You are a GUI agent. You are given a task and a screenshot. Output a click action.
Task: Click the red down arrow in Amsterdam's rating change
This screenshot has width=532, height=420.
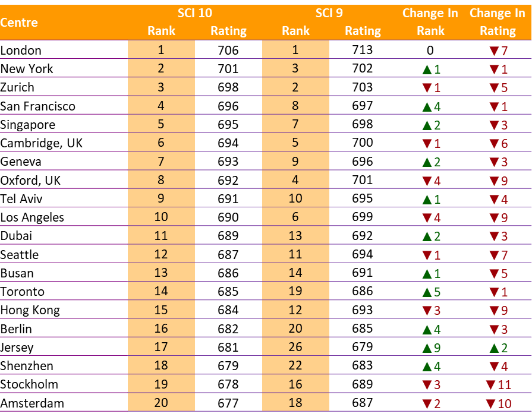pyautogui.click(x=490, y=404)
